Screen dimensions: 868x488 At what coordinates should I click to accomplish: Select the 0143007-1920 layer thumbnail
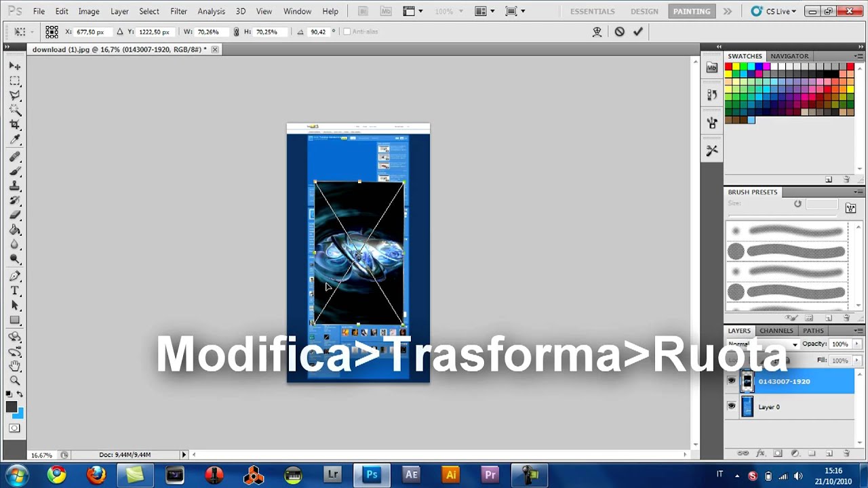point(747,382)
